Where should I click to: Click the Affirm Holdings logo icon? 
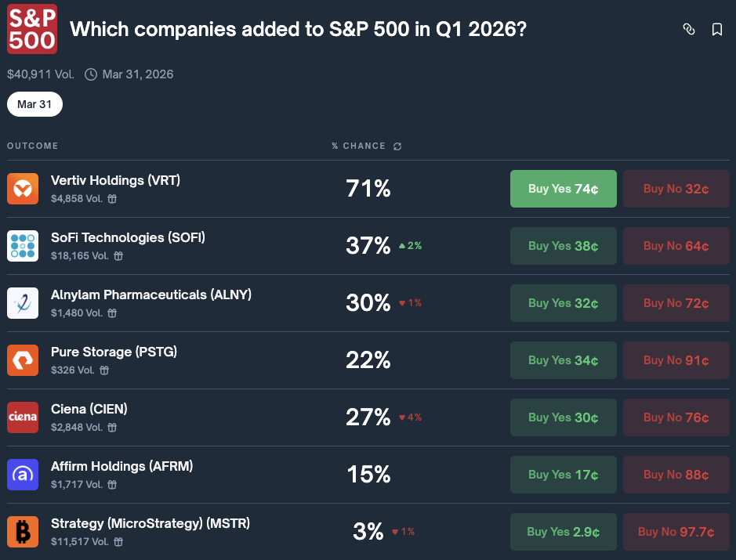pos(23,475)
